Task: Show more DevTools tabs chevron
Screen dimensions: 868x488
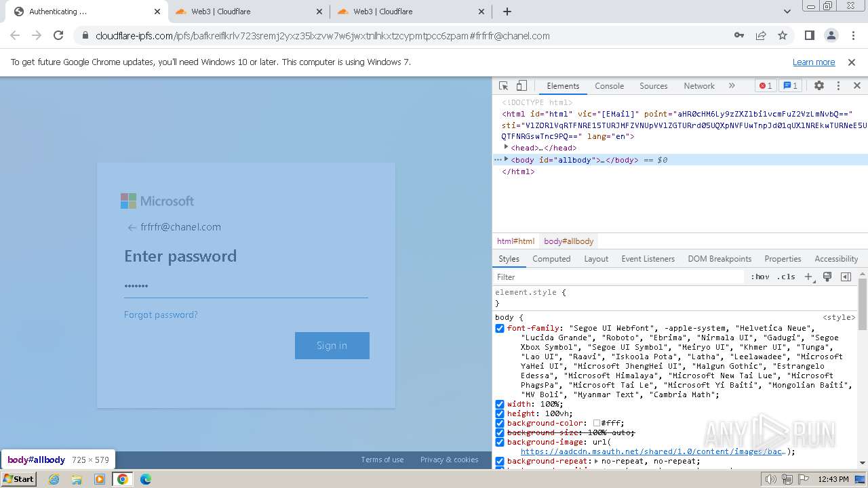Action: coord(732,86)
